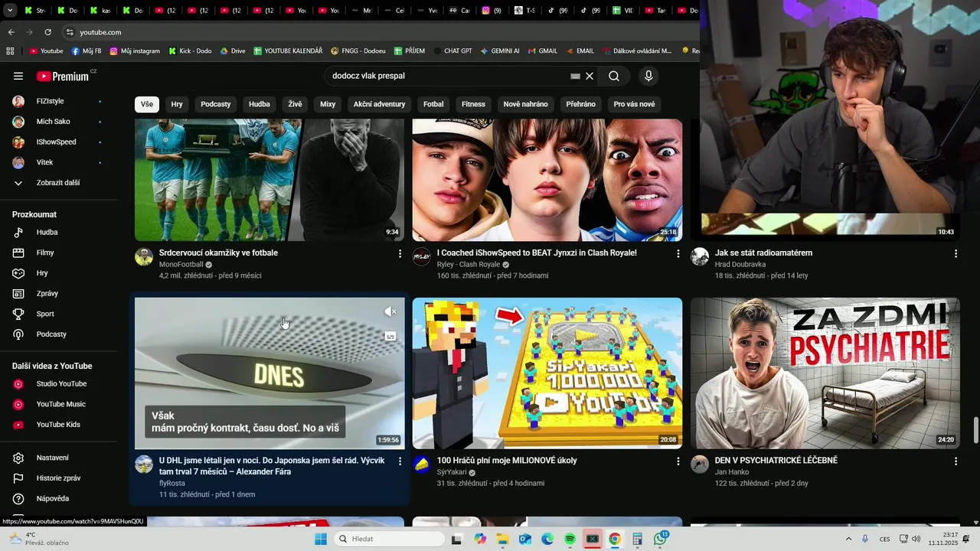Open the ZA ZDMI PSYCHIATRIE video thumbnail
Viewport: 980px width, 551px height.
(825, 373)
